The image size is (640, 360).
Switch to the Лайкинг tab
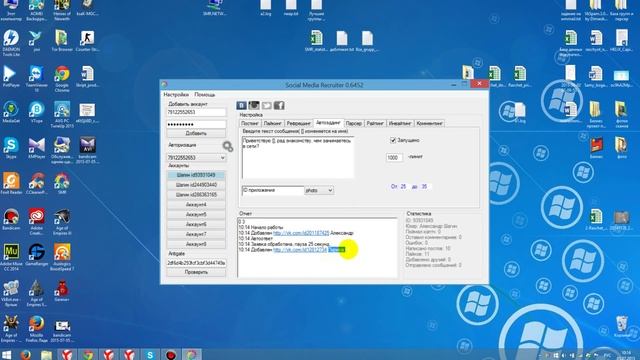272,123
